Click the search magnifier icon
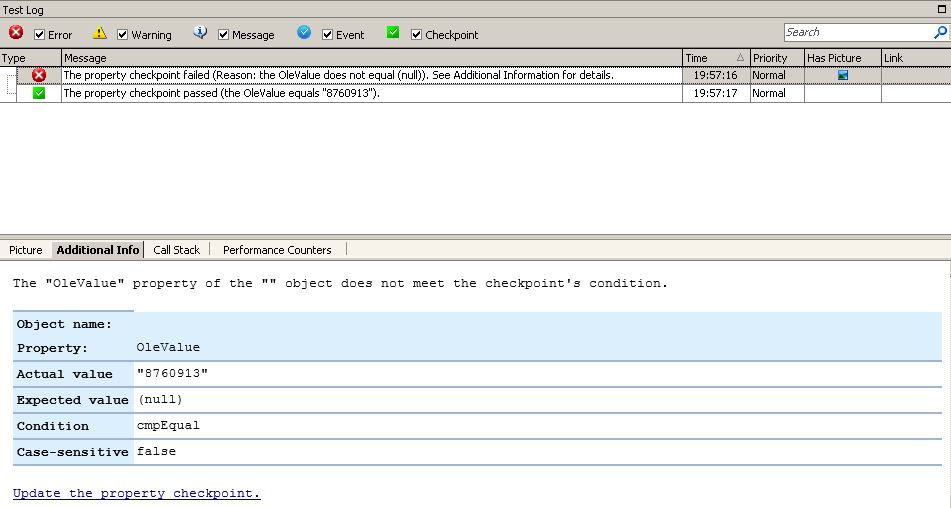The height and width of the screenshot is (508, 951). 940,33
